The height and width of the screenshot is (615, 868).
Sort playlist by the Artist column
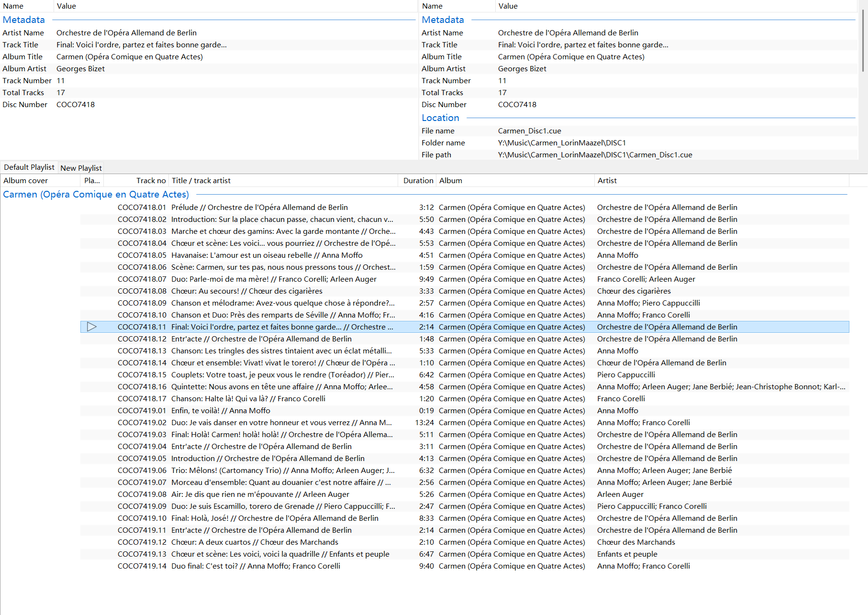click(x=607, y=180)
